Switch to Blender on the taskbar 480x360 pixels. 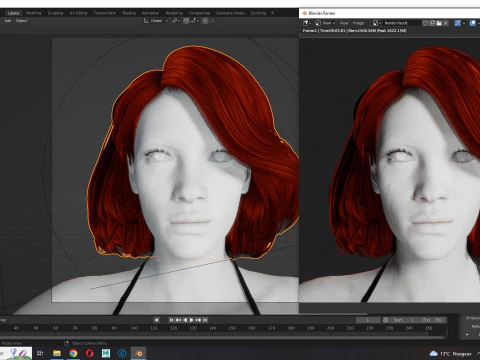pyautogui.click(x=139, y=353)
